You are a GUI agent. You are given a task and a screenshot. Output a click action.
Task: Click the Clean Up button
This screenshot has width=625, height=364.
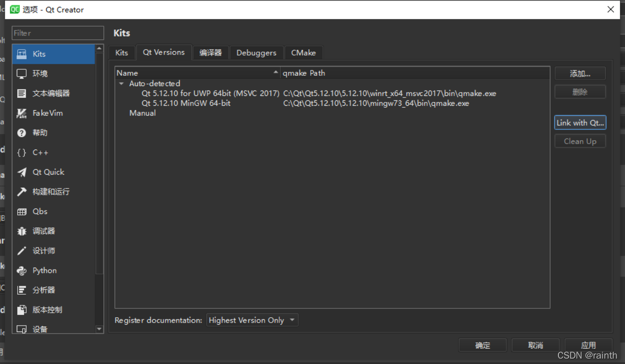pyautogui.click(x=580, y=141)
